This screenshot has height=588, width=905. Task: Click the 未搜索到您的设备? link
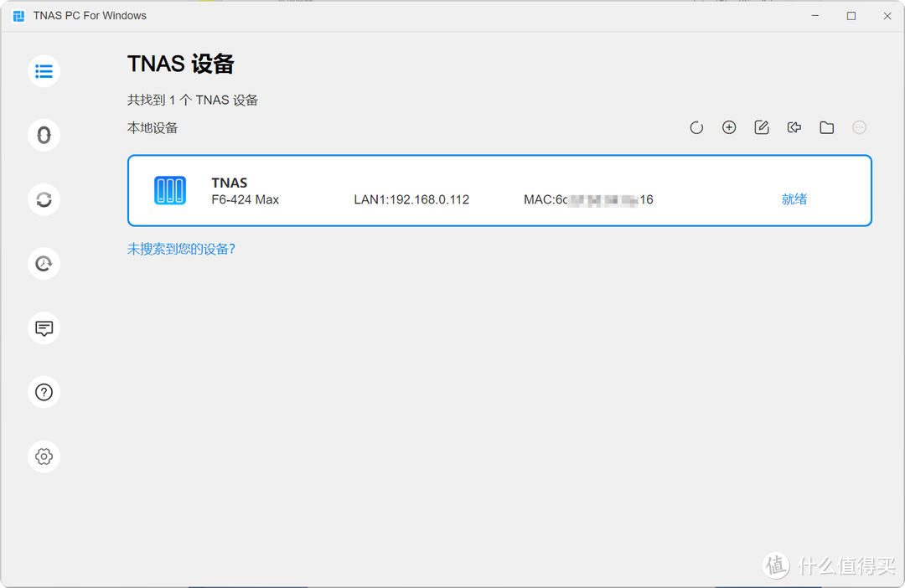[x=181, y=249]
